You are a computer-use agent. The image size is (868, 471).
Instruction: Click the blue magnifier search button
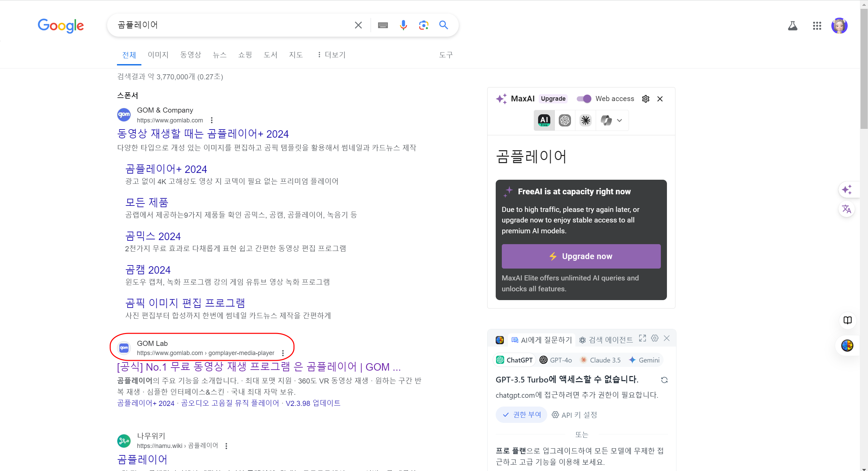[443, 25]
